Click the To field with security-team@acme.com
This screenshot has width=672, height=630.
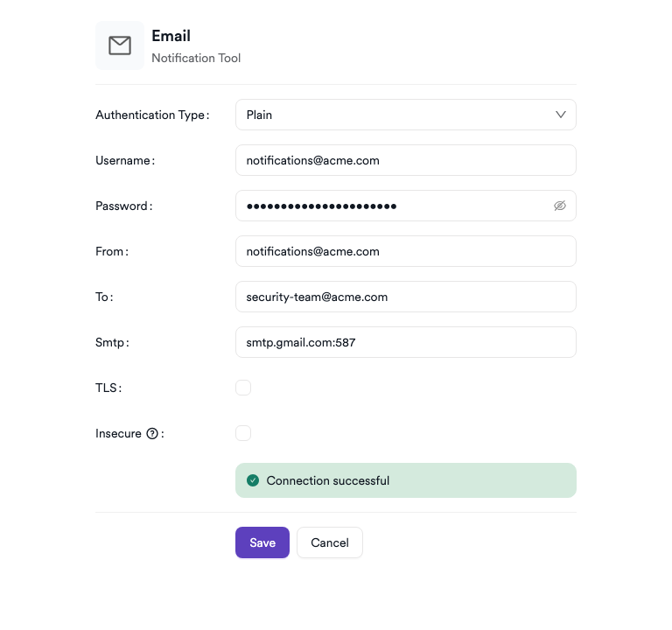pos(405,297)
